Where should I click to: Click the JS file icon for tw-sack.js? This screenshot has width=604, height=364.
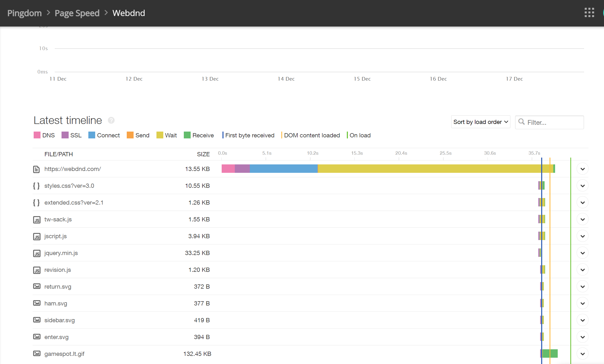point(37,220)
